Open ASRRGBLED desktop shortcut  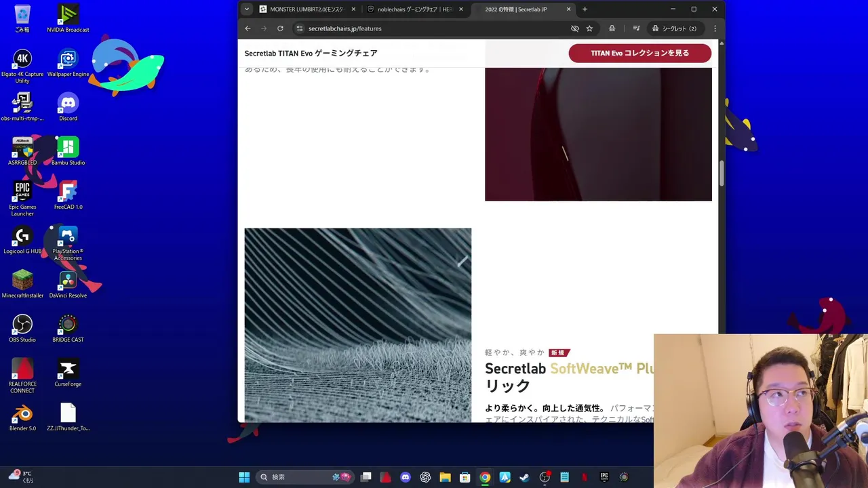(x=22, y=151)
